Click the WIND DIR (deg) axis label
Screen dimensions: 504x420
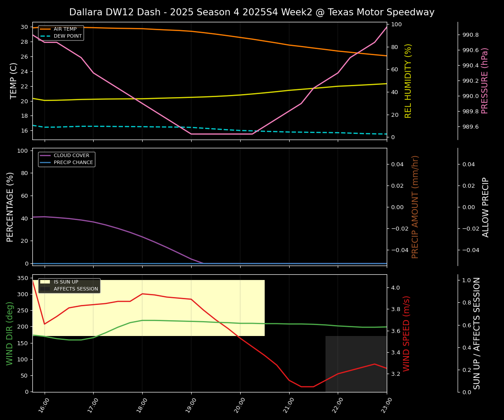coord(10,333)
